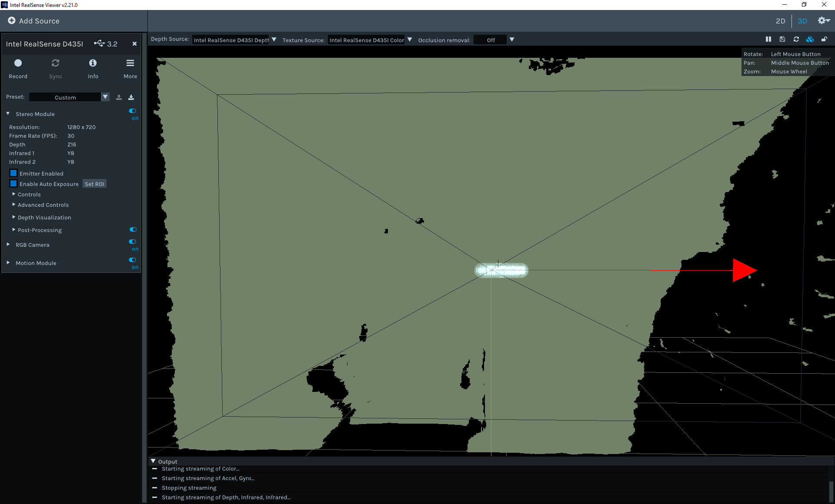
Task: Open the Depth Source dropdown
Action: click(x=234, y=40)
